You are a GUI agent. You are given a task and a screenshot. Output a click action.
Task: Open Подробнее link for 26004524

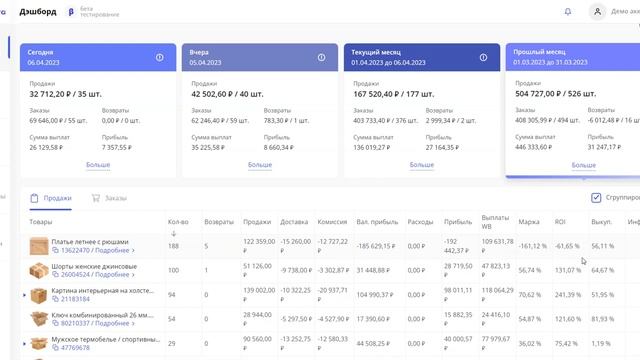pyautogui.click(x=112, y=275)
